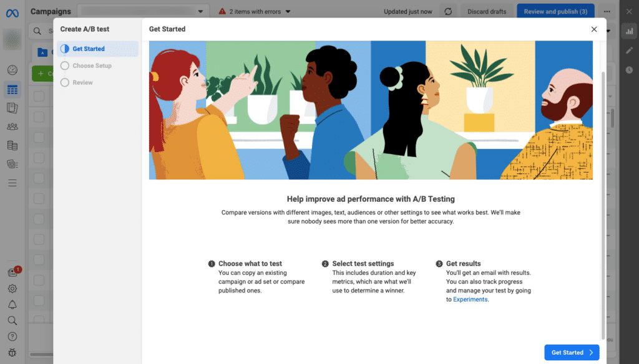639x364 pixels.
Task: Click the Get Started button
Action: [x=572, y=353]
